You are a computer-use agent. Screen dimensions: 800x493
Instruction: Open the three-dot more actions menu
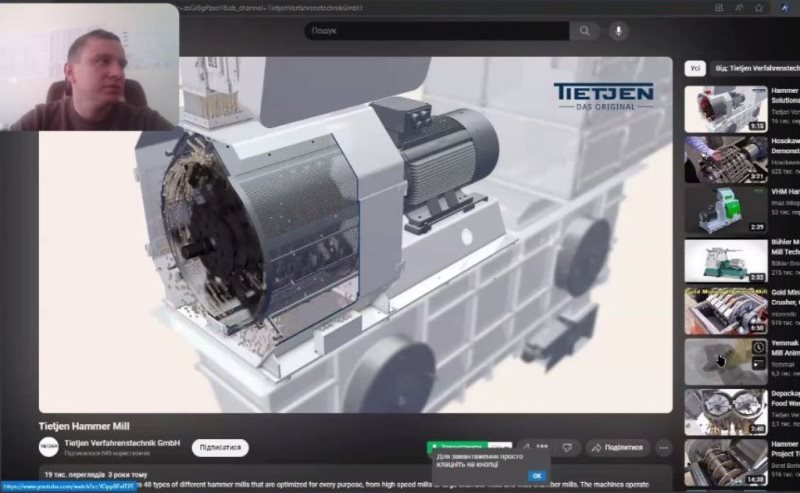pos(663,448)
